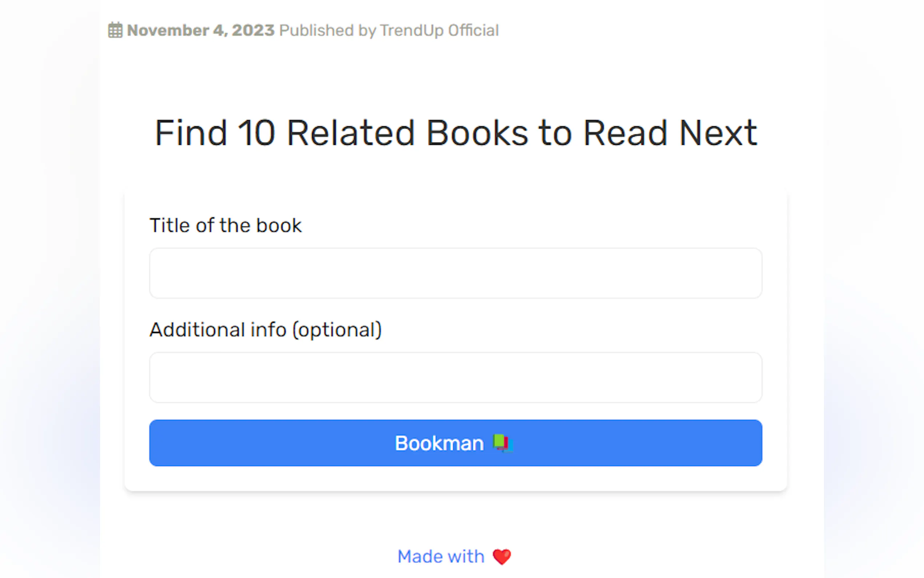
Task: Open the Made with link
Action: (x=441, y=557)
